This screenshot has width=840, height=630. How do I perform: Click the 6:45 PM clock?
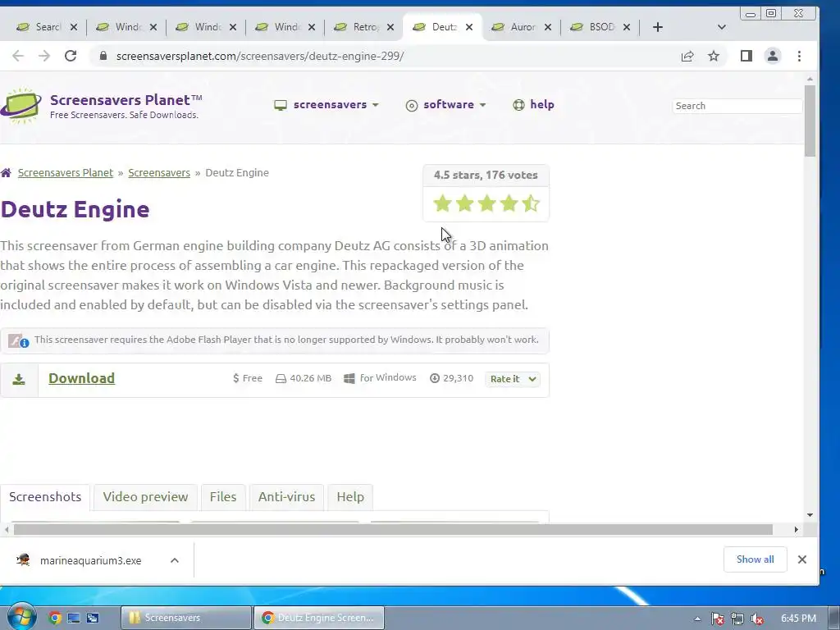coord(798,619)
